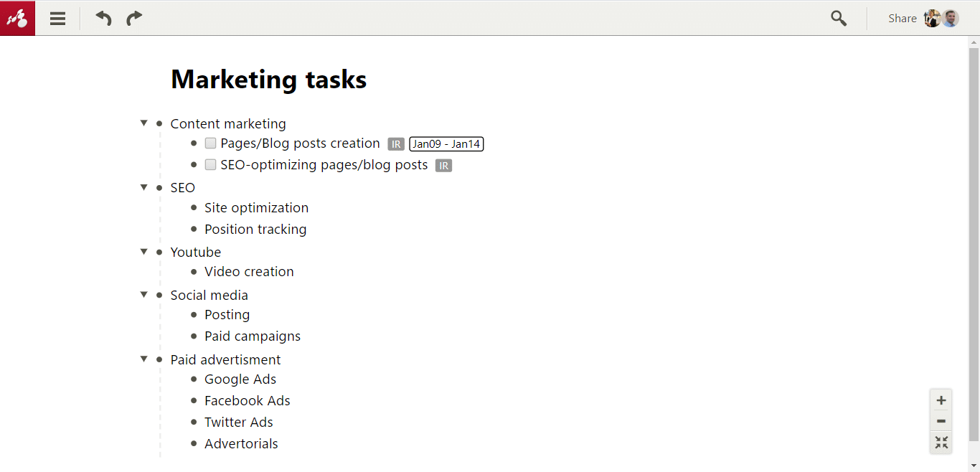Screen dimensions: 980x472
Task: Collapse the Content marketing section
Action: [144, 123]
